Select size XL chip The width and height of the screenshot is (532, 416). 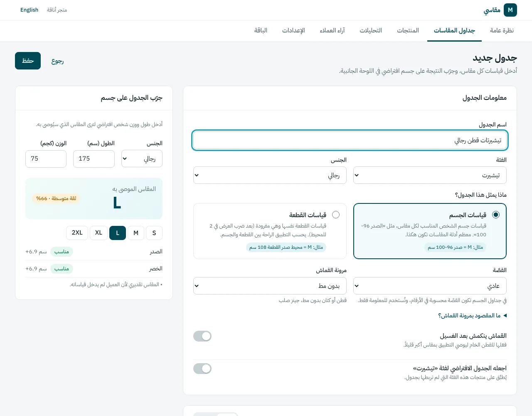click(x=99, y=233)
